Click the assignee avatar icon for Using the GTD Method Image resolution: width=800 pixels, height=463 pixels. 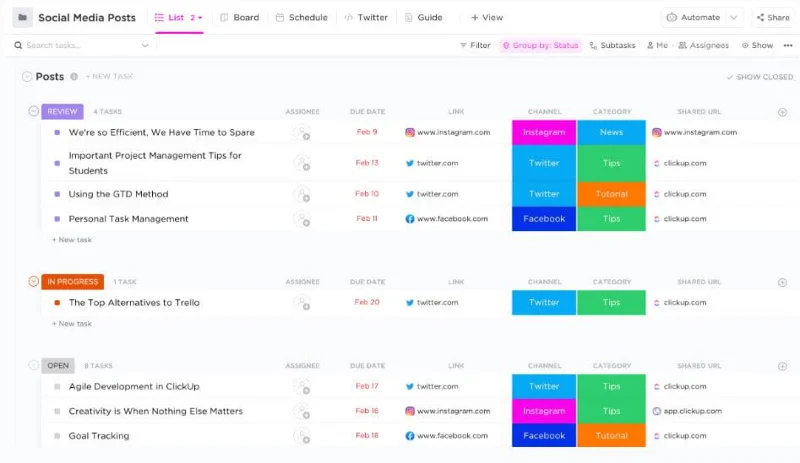coord(300,194)
